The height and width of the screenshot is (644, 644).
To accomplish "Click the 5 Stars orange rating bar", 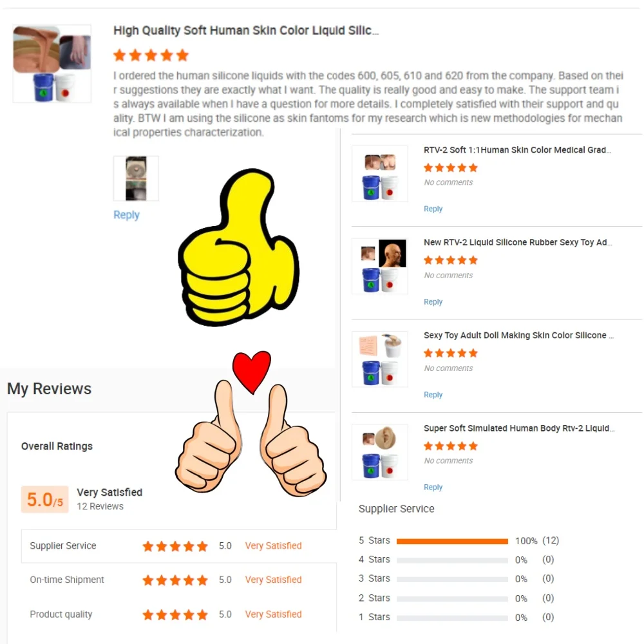I will pyautogui.click(x=452, y=542).
